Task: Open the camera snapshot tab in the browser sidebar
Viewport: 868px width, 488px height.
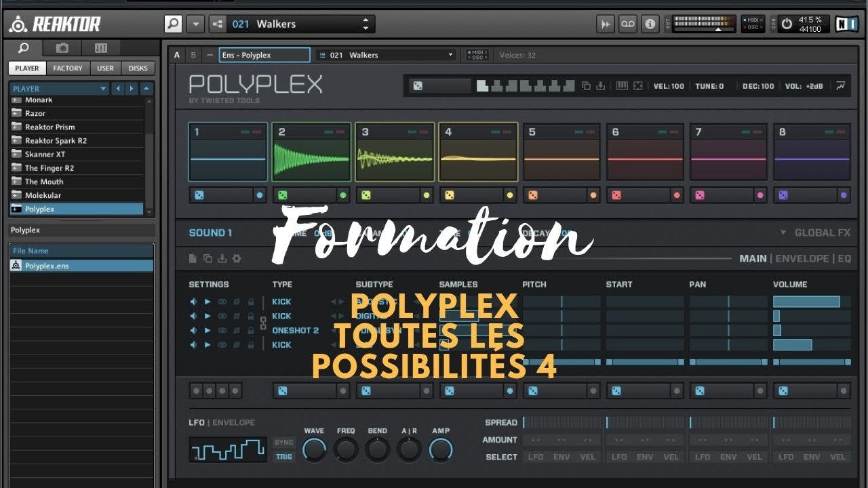Action: 62,48
